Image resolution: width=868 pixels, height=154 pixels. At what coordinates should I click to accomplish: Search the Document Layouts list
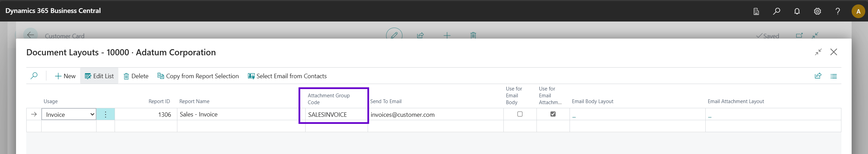tap(34, 76)
